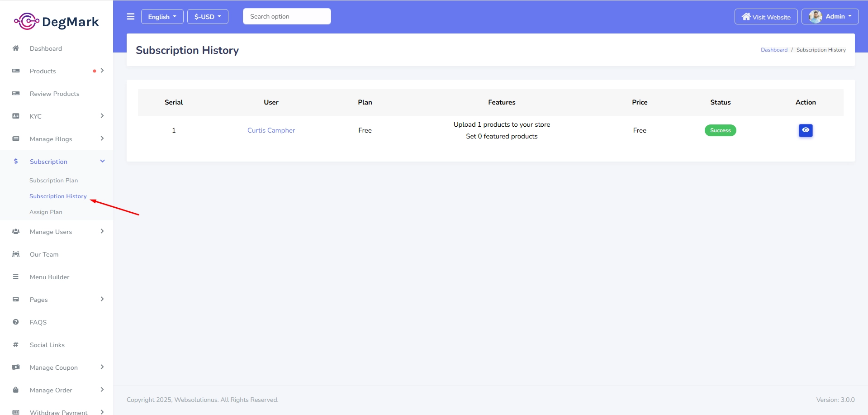Expand the Manage Blogs chevron
Screen dimensions: 868x415
(102, 138)
